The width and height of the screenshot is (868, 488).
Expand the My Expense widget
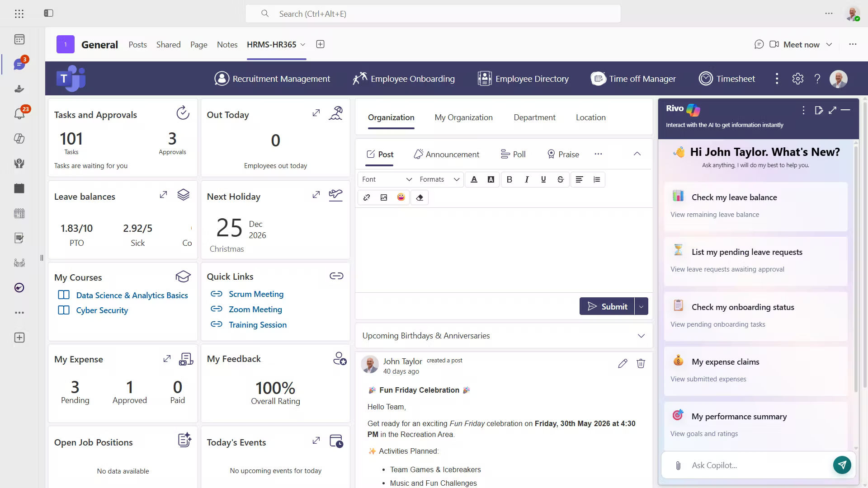click(x=167, y=358)
